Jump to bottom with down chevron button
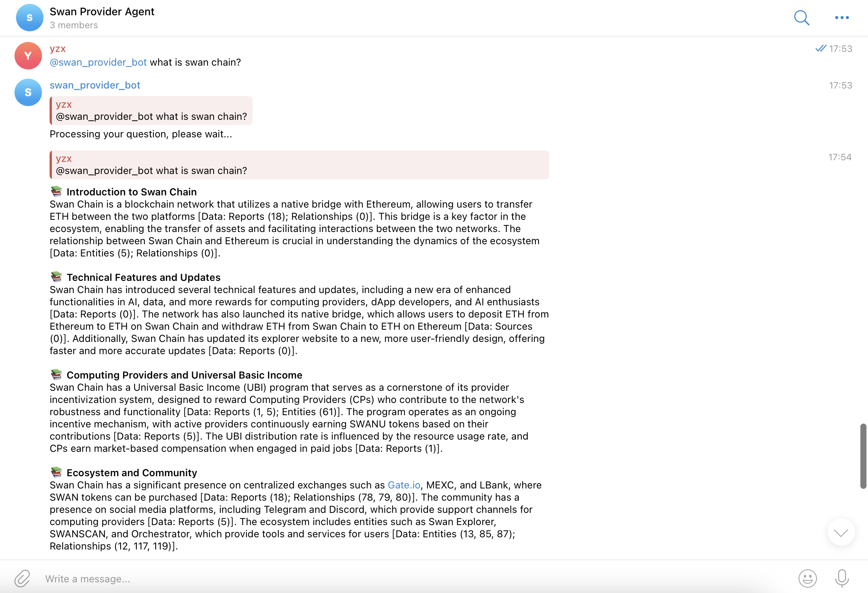The image size is (868, 593). (841, 532)
